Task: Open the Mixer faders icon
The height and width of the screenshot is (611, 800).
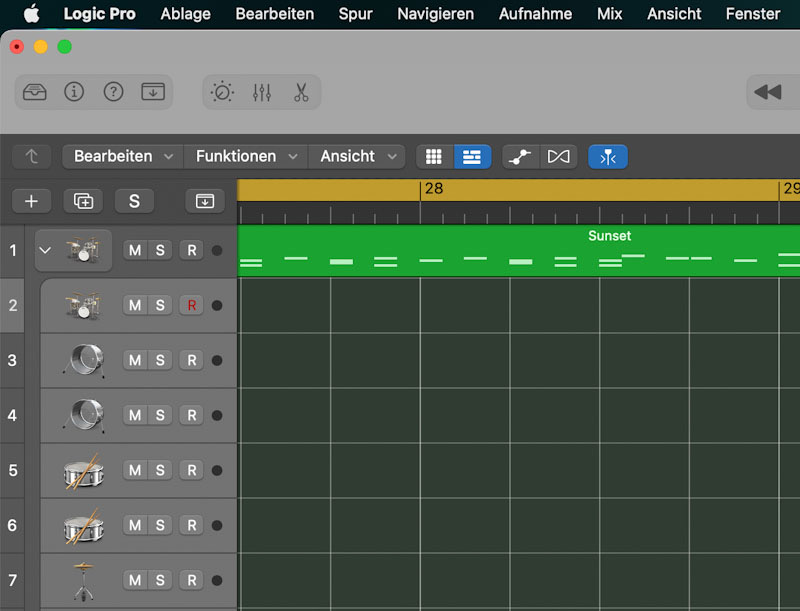Action: pos(262,92)
